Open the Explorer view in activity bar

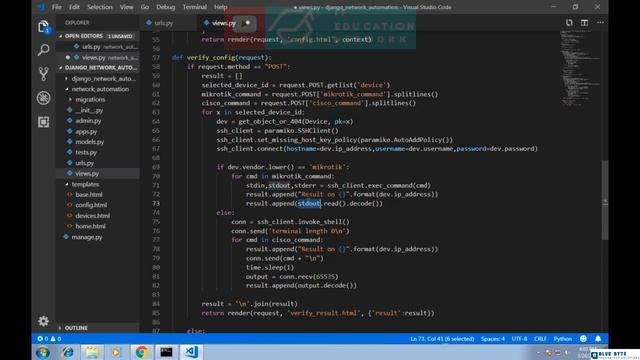[x=43, y=27]
